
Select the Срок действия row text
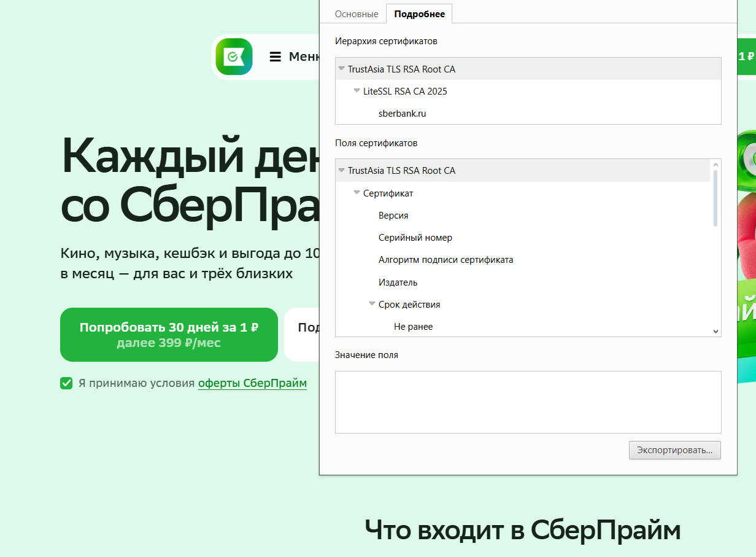(x=409, y=305)
